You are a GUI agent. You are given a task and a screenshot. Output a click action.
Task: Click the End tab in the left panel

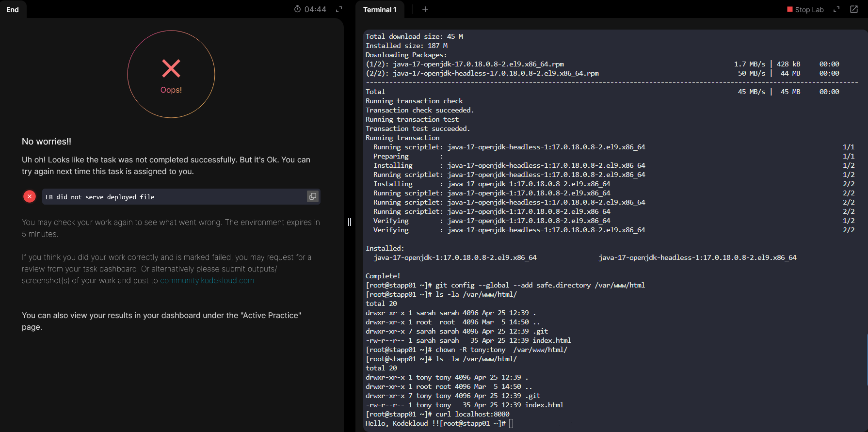(13, 10)
